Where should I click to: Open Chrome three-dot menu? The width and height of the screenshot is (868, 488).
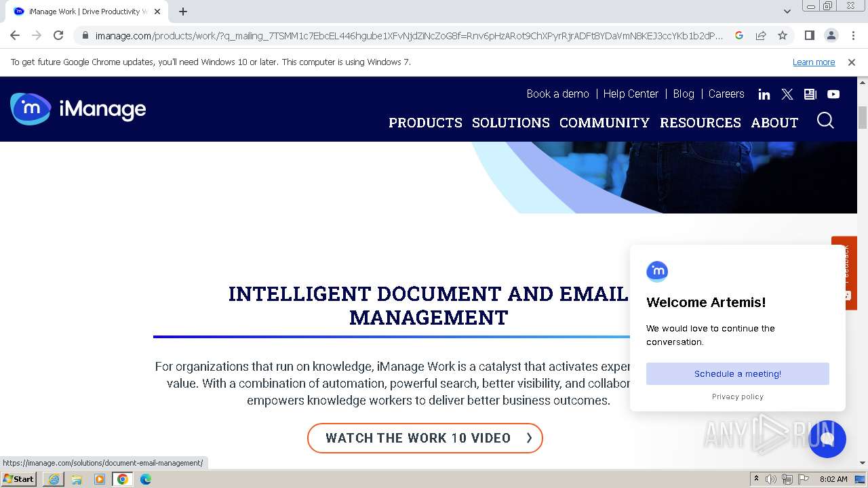click(x=852, y=35)
